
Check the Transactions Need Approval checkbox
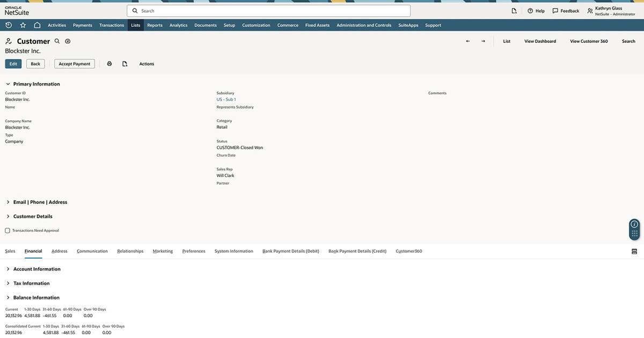tap(6, 230)
